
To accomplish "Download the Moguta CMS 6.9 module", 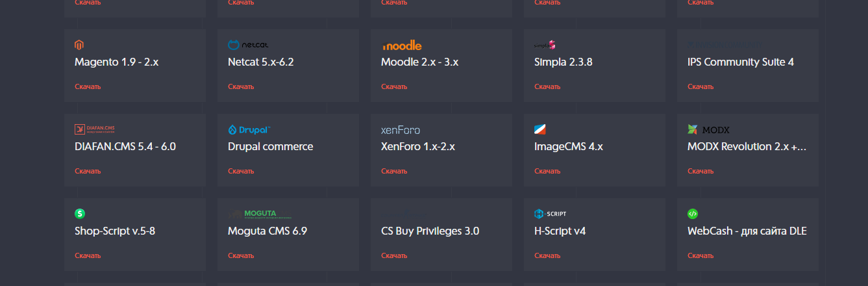I will coord(241,255).
